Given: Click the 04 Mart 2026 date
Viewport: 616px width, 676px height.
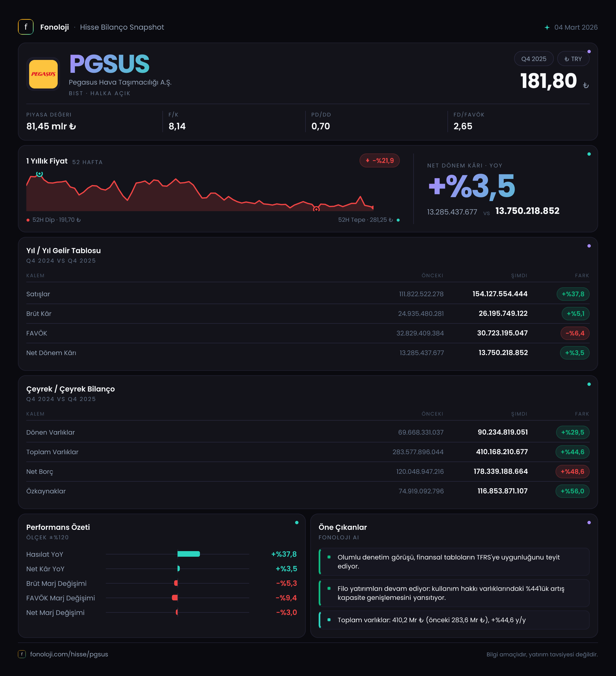Looking at the screenshot, I should [x=576, y=27].
